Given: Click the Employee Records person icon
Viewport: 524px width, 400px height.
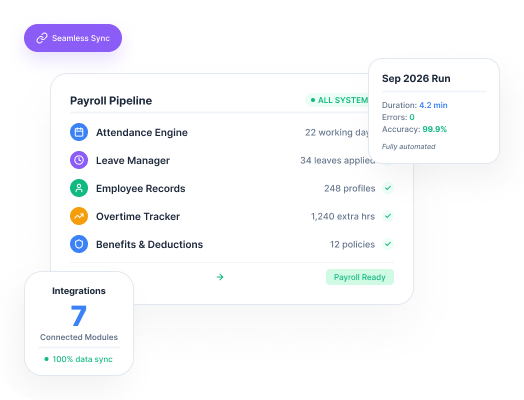Looking at the screenshot, I should [x=79, y=188].
